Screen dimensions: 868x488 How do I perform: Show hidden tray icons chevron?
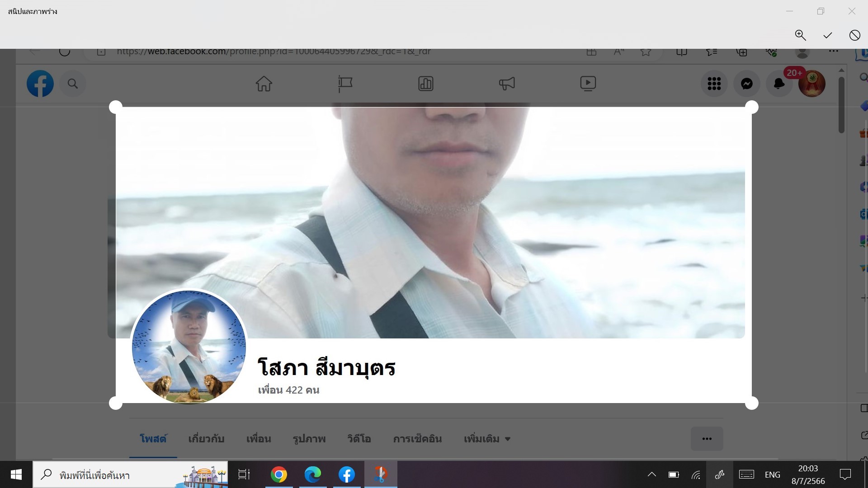(651, 474)
